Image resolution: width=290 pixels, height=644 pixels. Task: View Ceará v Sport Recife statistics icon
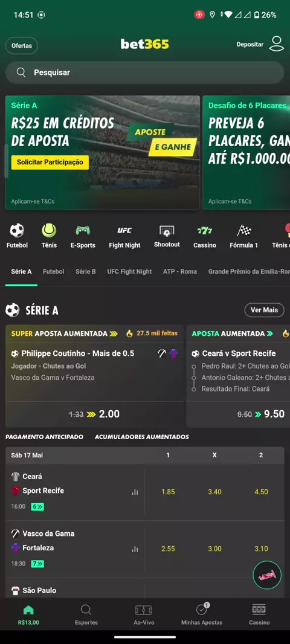[x=135, y=492]
